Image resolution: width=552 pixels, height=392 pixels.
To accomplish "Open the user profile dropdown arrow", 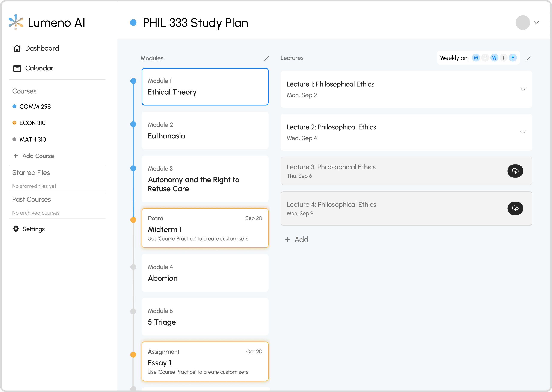I will tap(537, 23).
